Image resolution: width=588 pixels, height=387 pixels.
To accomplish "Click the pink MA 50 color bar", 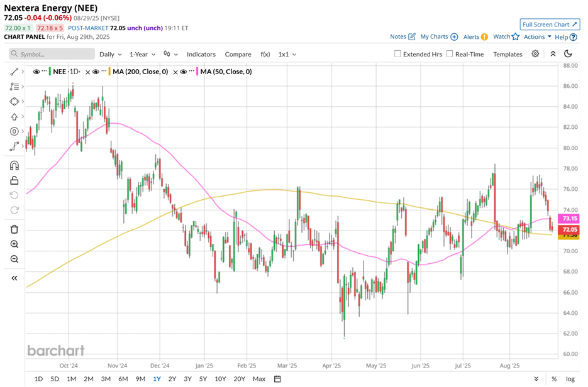I will point(197,72).
